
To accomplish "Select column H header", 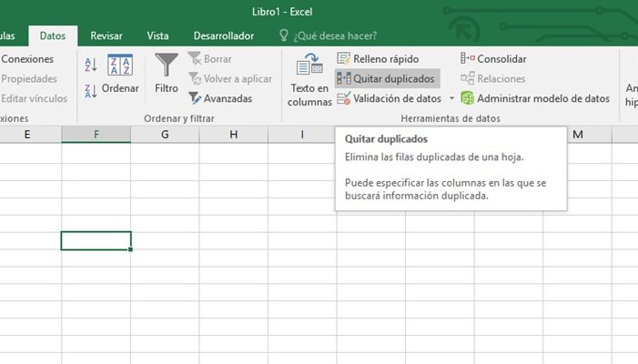I will pyautogui.click(x=234, y=135).
